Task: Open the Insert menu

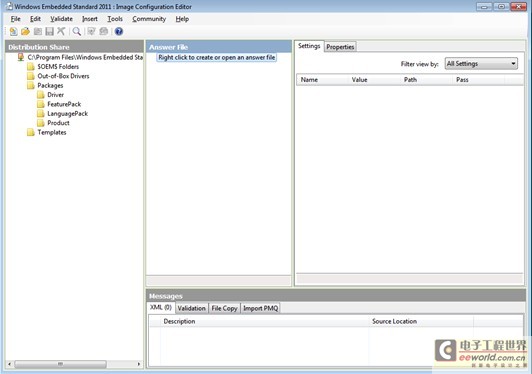Action: coord(90,19)
